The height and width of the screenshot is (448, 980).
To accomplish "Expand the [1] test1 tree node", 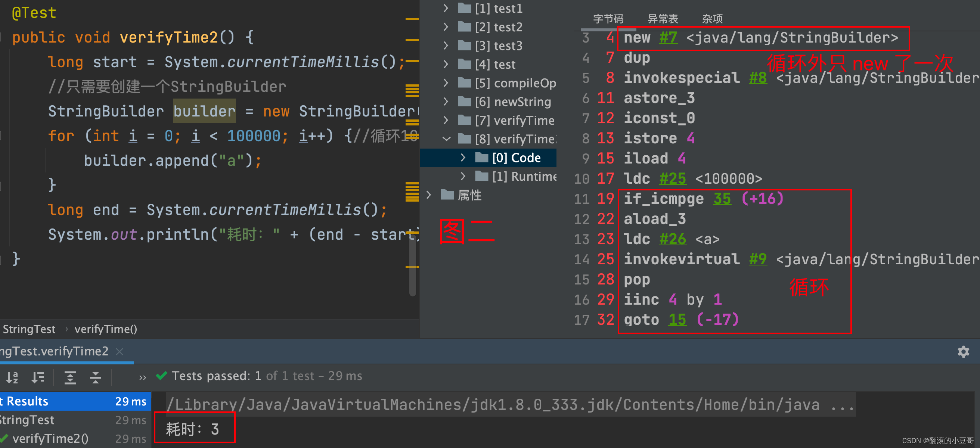I will click(446, 8).
